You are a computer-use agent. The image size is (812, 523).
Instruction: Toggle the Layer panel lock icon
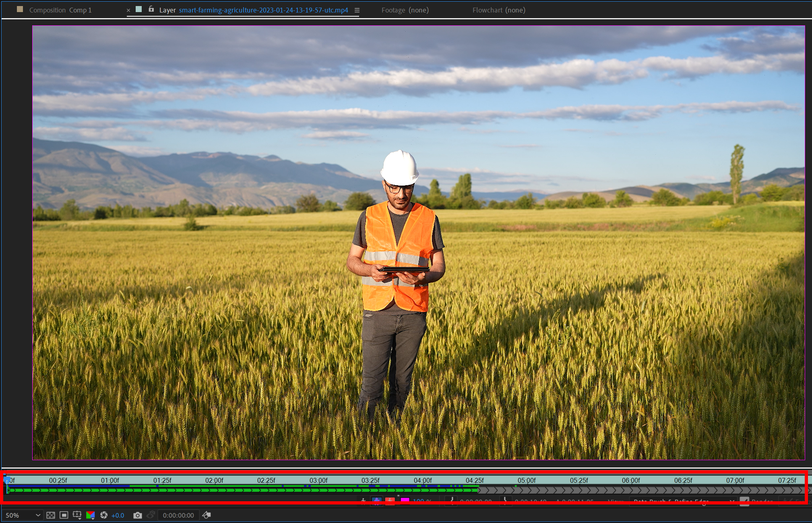151,9
